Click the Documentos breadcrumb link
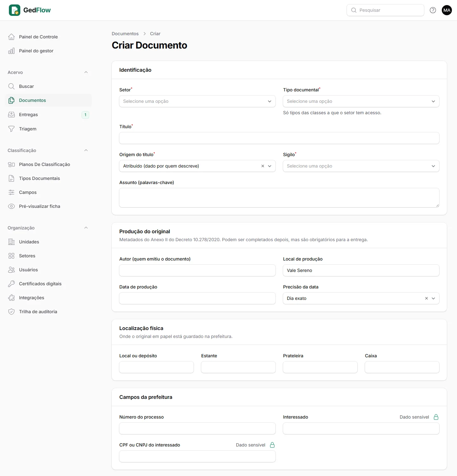 click(x=125, y=34)
